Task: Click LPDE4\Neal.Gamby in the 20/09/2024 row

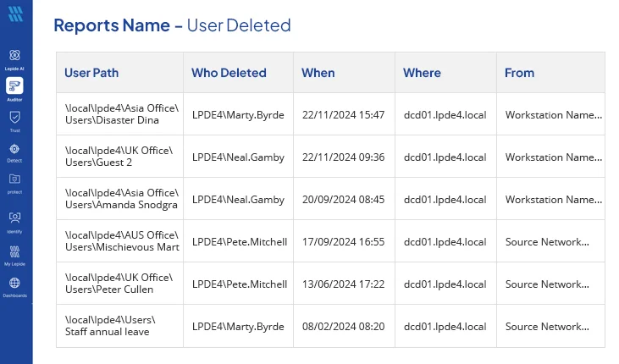Action: click(238, 200)
